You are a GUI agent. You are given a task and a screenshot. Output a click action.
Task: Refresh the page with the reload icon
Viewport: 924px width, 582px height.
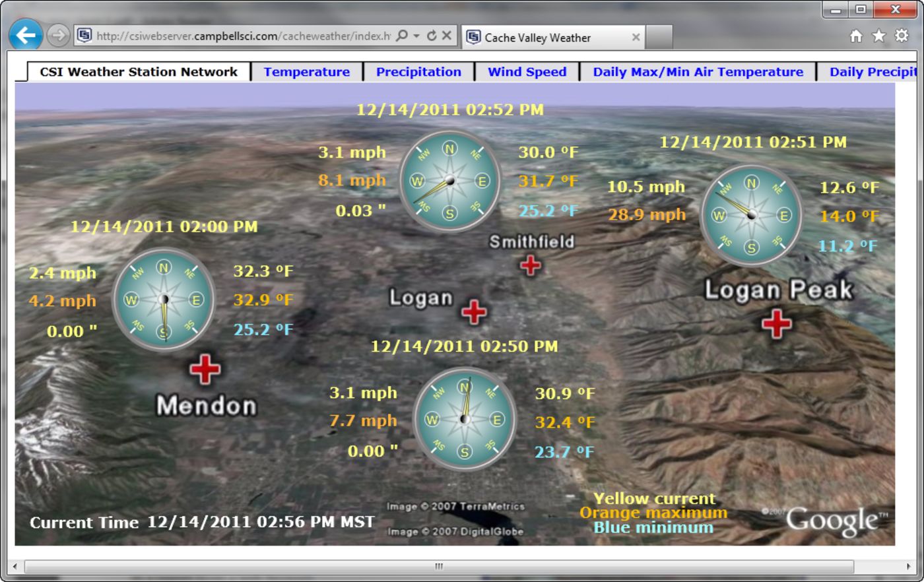coord(432,36)
